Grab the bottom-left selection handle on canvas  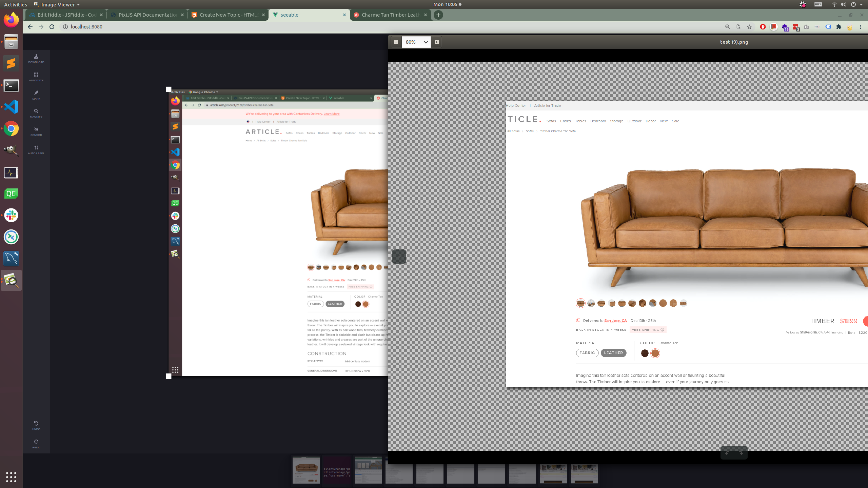coord(169,376)
